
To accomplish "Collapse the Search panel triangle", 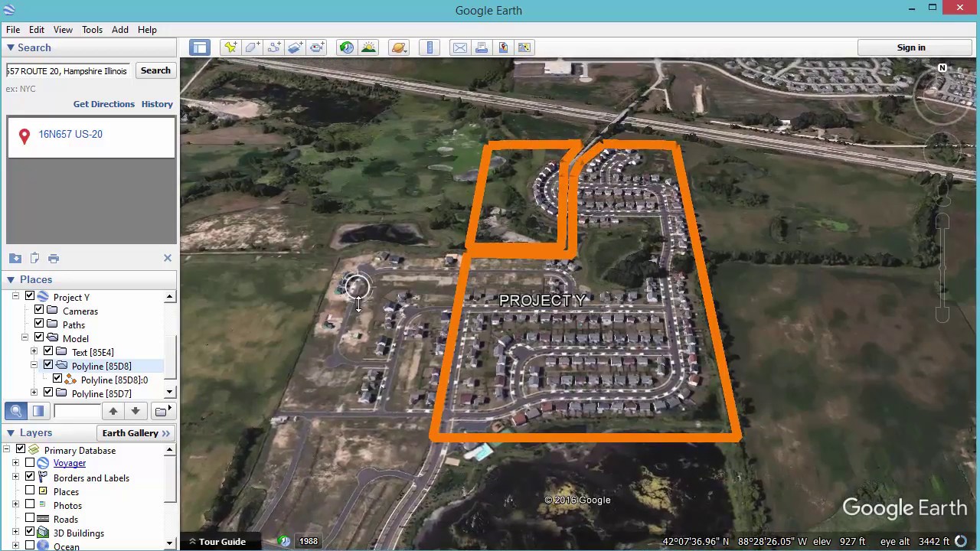I will 11,47.
